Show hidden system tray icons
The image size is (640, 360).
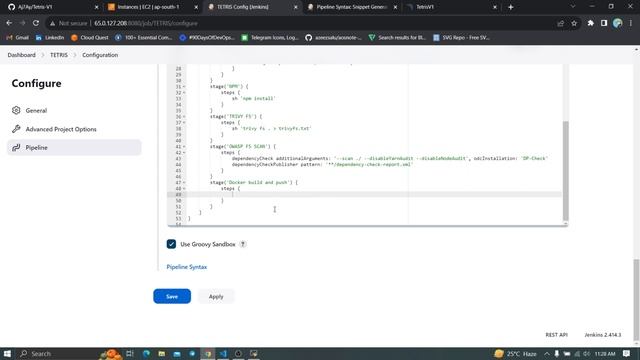coord(547,353)
